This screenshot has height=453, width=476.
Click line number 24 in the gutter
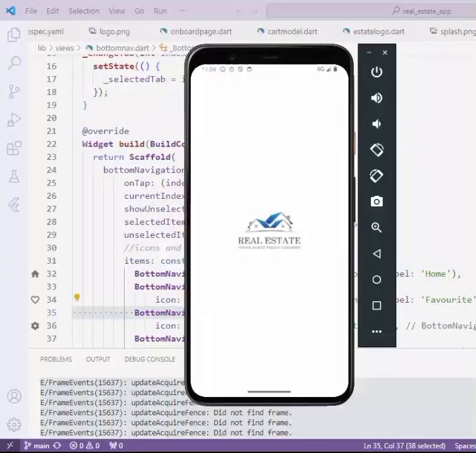coord(52,170)
